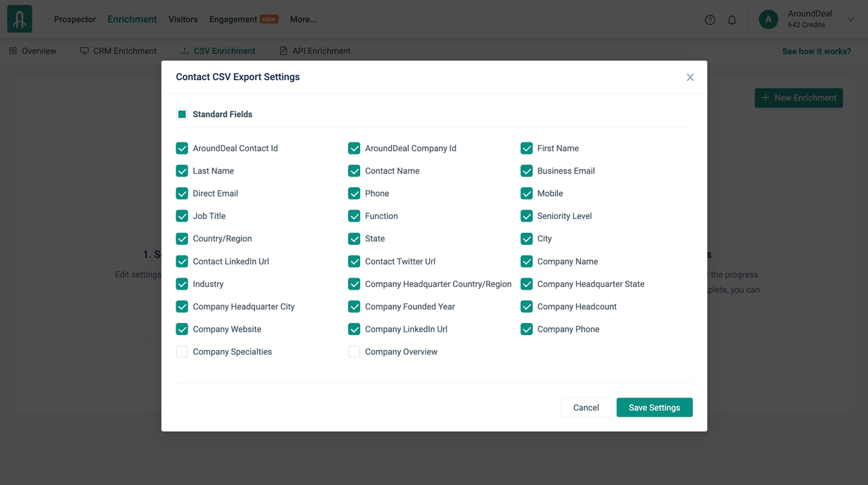868x485 pixels.
Task: Open the notifications bell icon
Action: (732, 20)
